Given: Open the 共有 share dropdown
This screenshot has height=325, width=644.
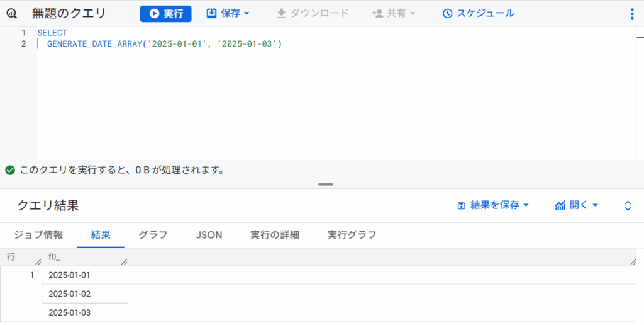Looking at the screenshot, I should (394, 14).
